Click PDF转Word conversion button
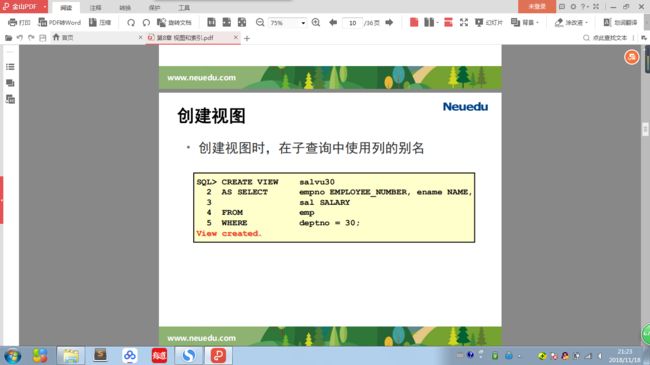The height and width of the screenshot is (365, 650). [x=59, y=22]
